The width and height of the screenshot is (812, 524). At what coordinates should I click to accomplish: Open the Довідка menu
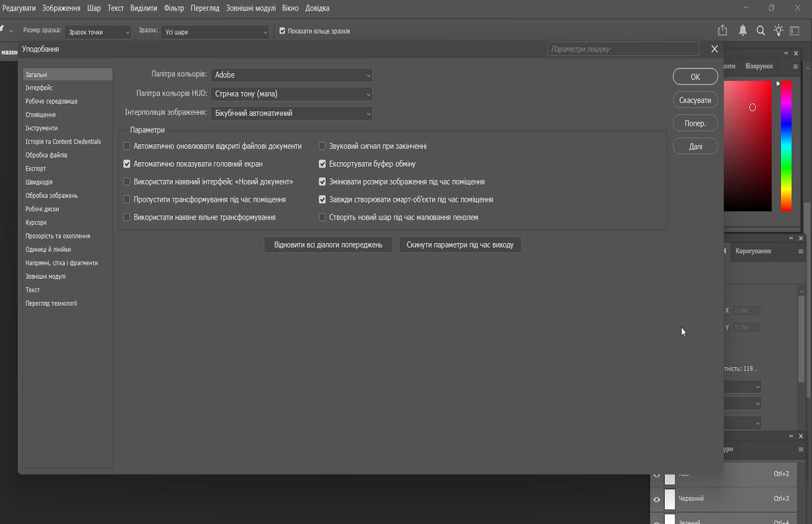click(317, 9)
